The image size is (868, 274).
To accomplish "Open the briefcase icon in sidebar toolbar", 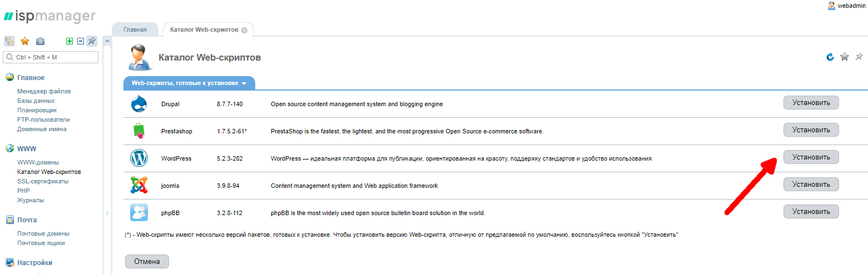I will point(40,41).
